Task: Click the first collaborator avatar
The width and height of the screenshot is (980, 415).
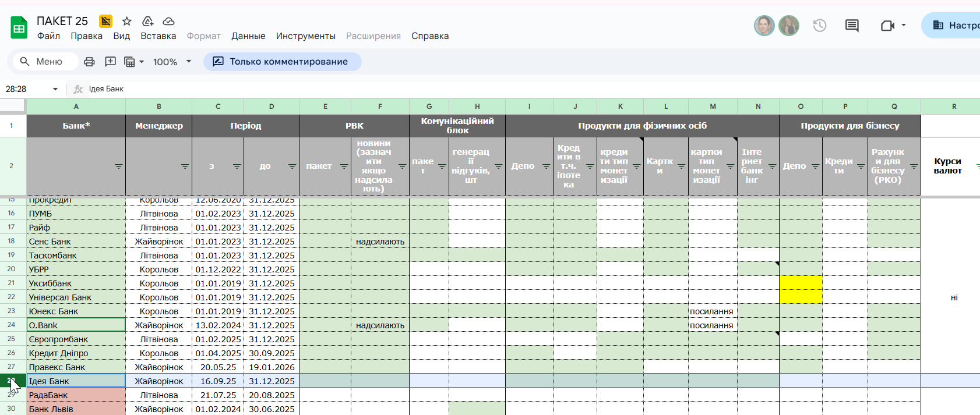Action: point(764,26)
